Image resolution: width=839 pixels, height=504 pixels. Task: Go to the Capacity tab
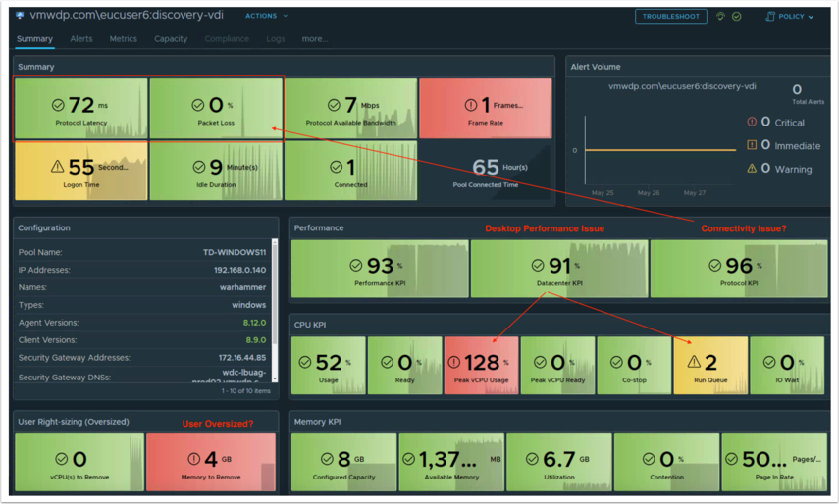pos(171,39)
